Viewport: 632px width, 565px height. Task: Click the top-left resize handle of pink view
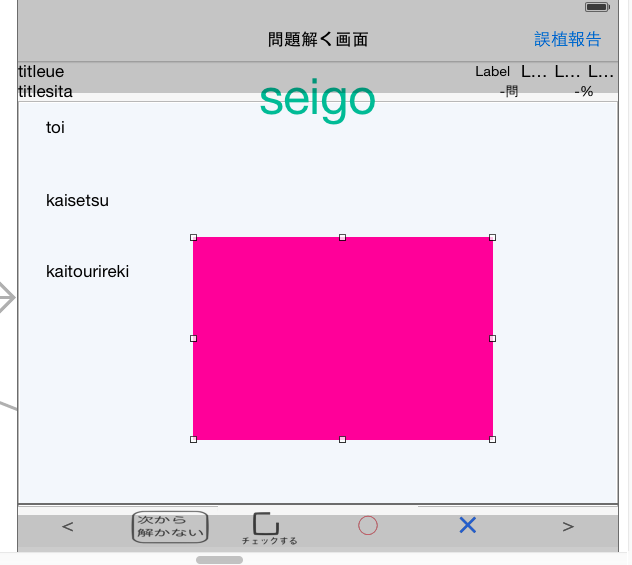pos(193,238)
